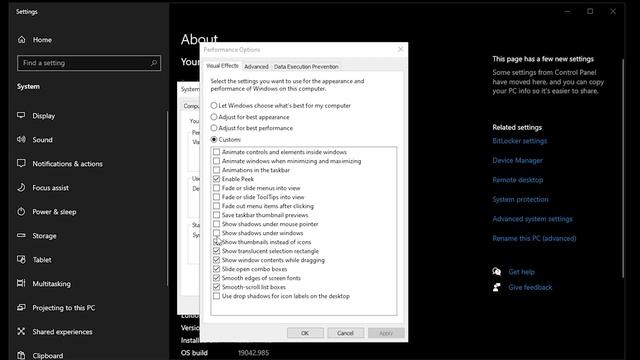Uncheck Show translucent selection rectangle
The image size is (640, 360).
pyautogui.click(x=216, y=251)
